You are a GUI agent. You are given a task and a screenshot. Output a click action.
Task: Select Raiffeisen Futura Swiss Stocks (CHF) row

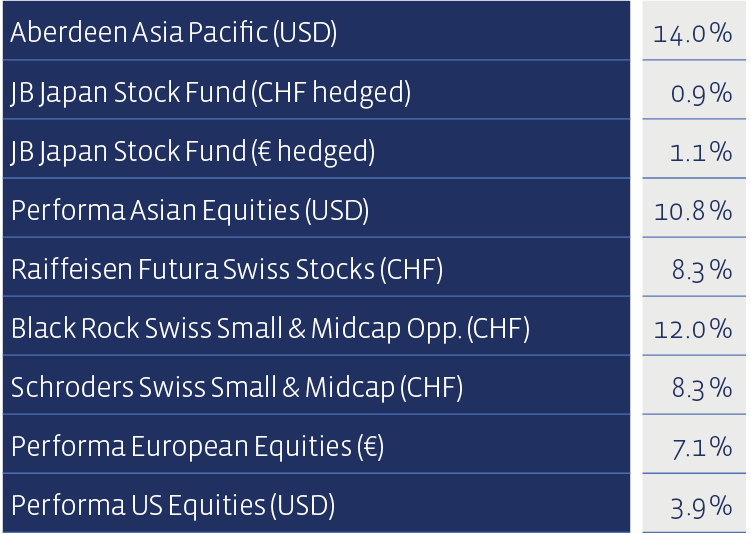pos(316,267)
